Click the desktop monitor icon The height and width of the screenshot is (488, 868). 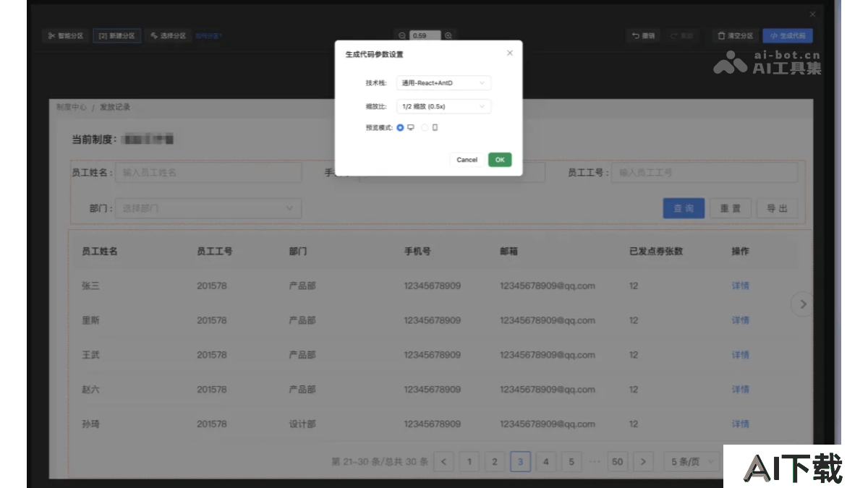[411, 128]
